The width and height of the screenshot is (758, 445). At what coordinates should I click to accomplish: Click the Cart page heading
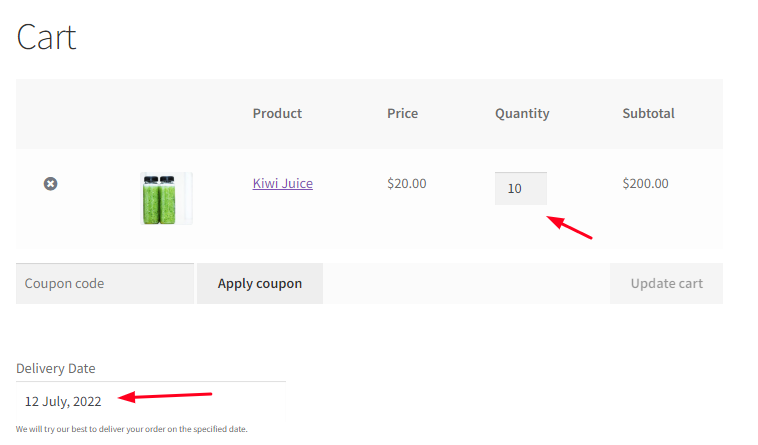pyautogui.click(x=46, y=38)
